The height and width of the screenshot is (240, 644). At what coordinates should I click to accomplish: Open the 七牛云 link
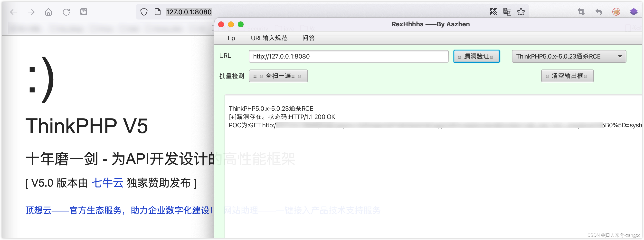click(x=107, y=183)
